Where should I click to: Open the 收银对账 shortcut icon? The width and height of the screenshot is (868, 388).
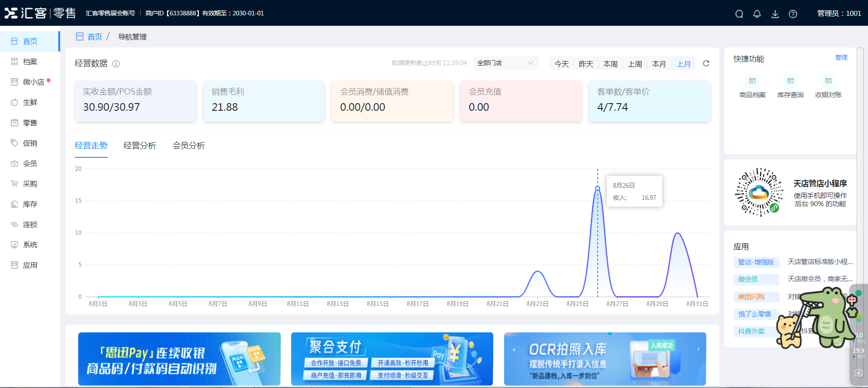[828, 81]
